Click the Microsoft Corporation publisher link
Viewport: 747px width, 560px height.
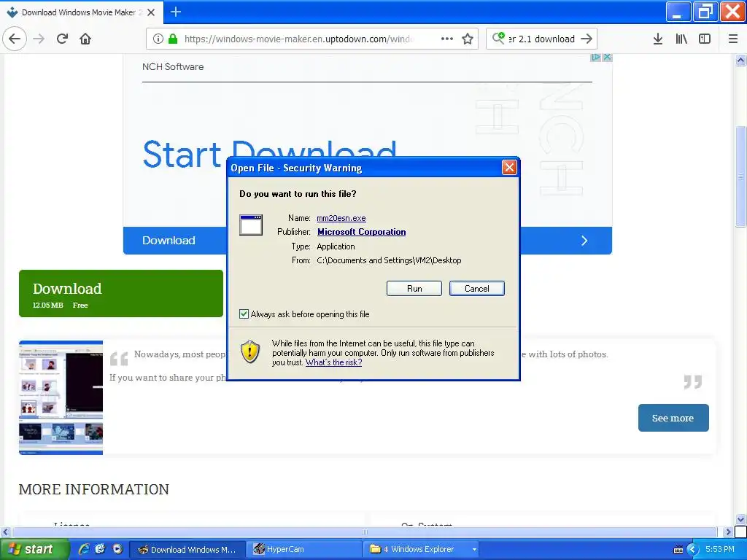pos(362,232)
